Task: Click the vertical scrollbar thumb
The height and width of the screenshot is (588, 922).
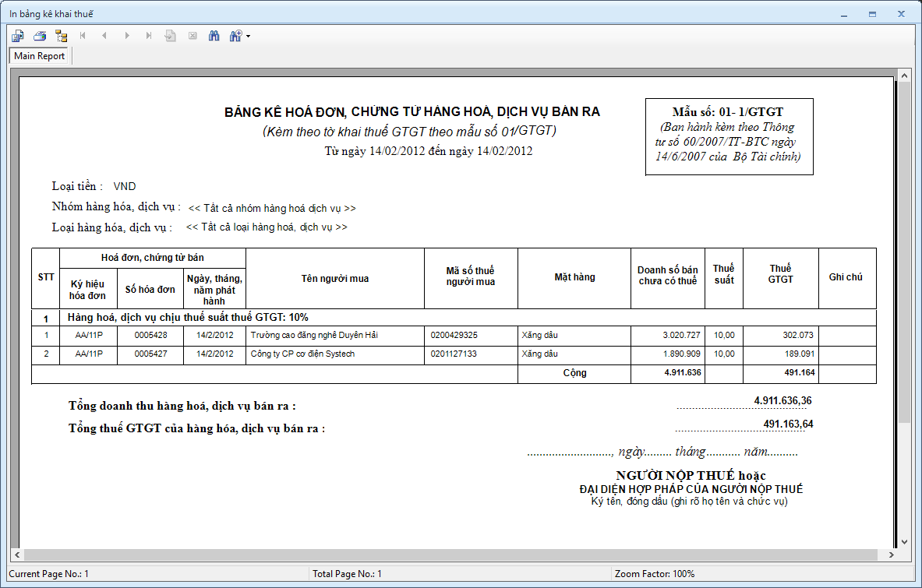Action: point(904,249)
